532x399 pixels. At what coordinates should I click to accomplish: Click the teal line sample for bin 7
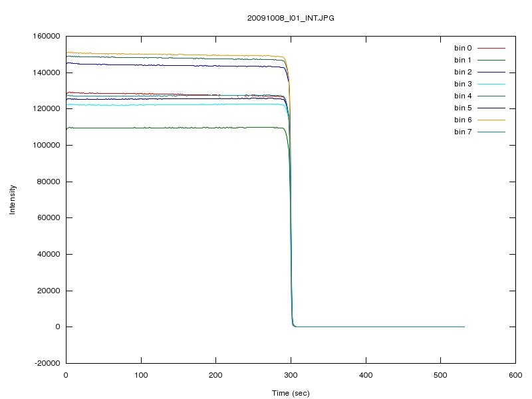pyautogui.click(x=491, y=132)
